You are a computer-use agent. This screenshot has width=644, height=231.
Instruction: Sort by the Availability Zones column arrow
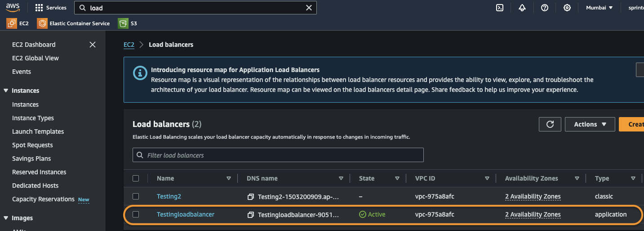pos(577,178)
